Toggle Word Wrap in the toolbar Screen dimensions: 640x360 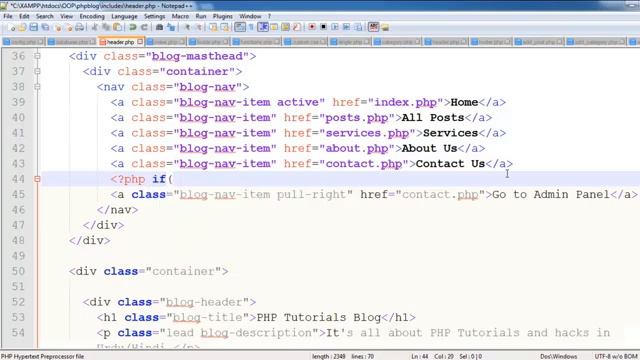240,27
